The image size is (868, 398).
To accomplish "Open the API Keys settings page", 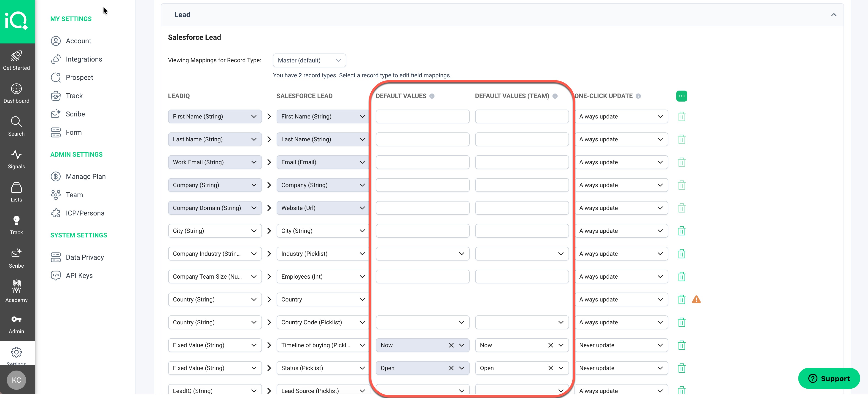I will pyautogui.click(x=79, y=276).
